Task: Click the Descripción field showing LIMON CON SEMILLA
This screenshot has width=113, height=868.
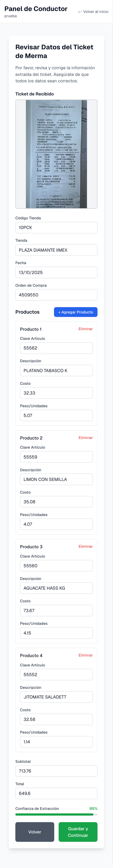Action: pos(56,479)
